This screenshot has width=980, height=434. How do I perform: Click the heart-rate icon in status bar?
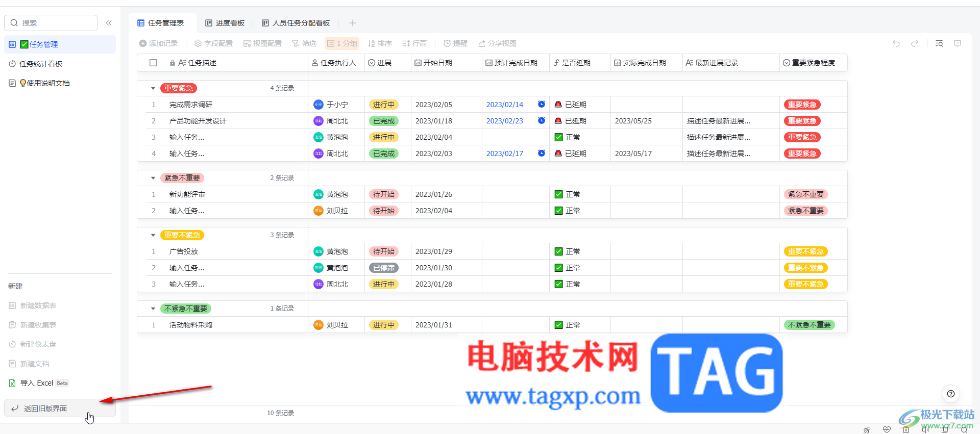point(887,430)
